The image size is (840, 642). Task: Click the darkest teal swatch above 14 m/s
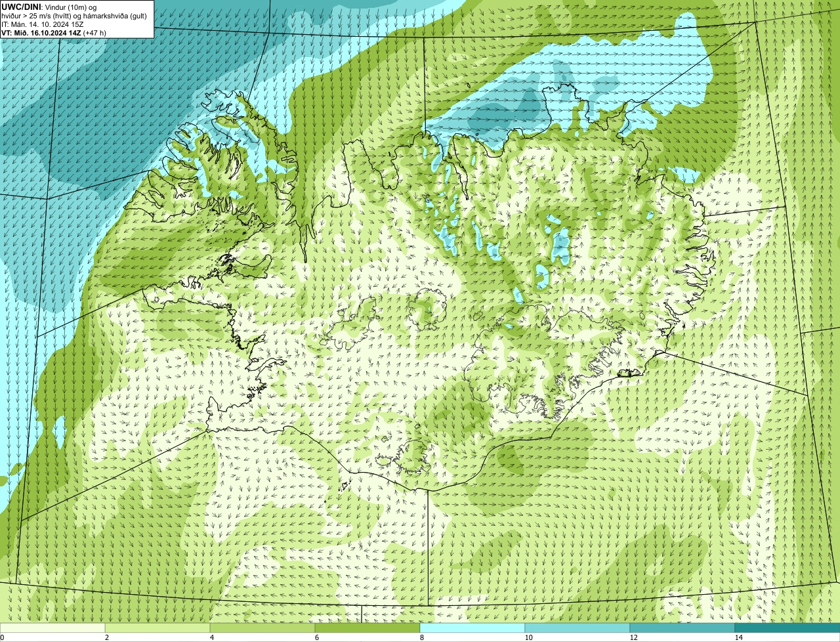point(787,628)
